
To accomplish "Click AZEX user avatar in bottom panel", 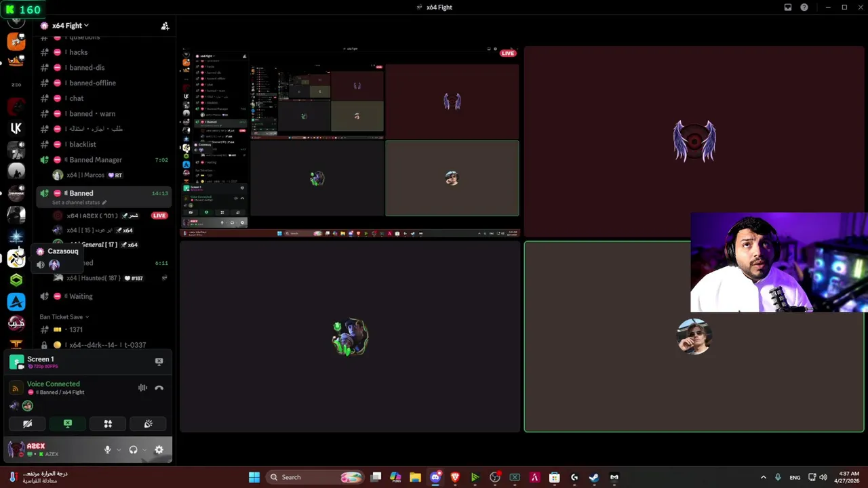I will click(x=16, y=449).
